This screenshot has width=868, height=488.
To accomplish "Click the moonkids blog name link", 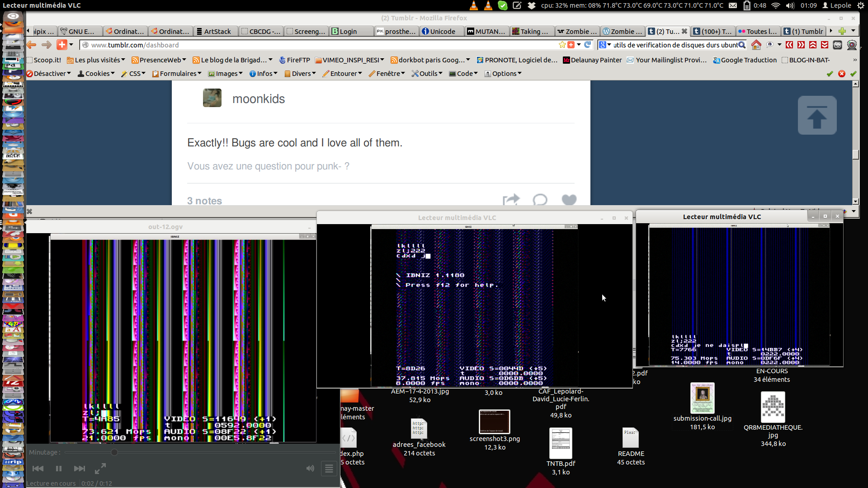I will (x=259, y=99).
